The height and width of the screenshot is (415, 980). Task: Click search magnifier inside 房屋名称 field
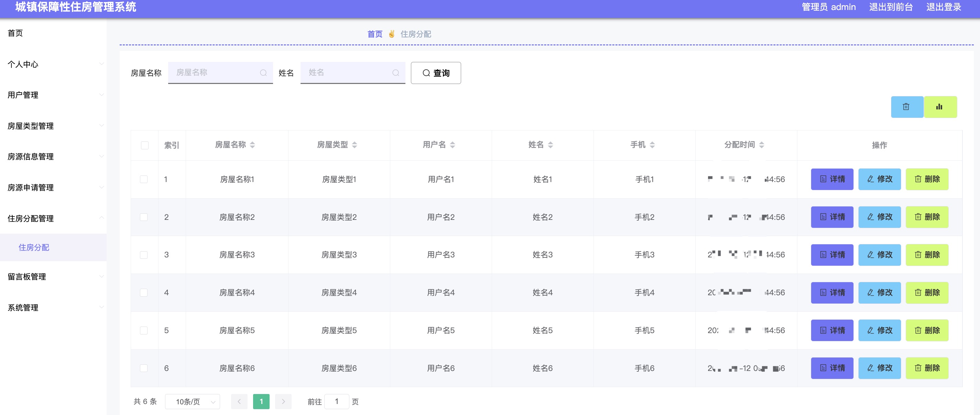pos(263,73)
